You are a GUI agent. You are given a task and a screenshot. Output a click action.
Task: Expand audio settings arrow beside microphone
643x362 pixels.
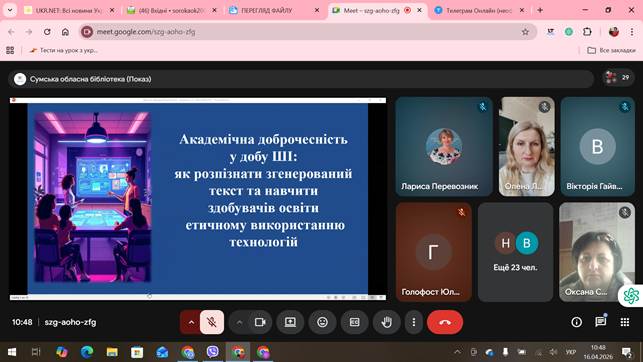(191, 322)
